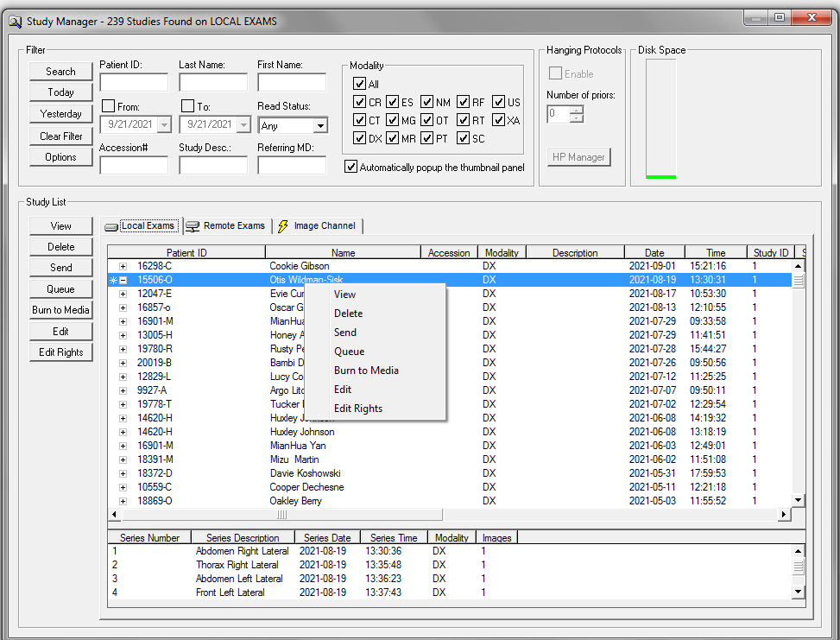Select Edit Rights in the context menu
This screenshot has height=640, width=840.
(357, 409)
